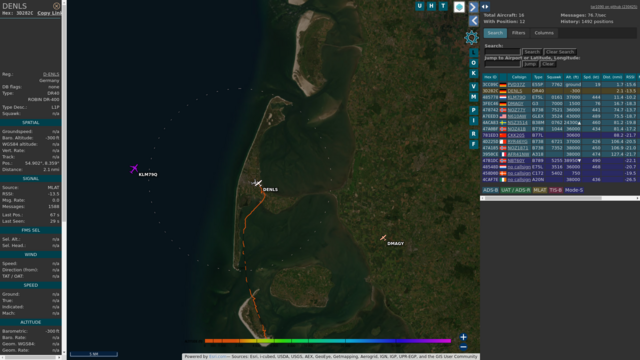Click the right chevron sidebar button
This screenshot has height=360, width=640.
pos(473,7)
